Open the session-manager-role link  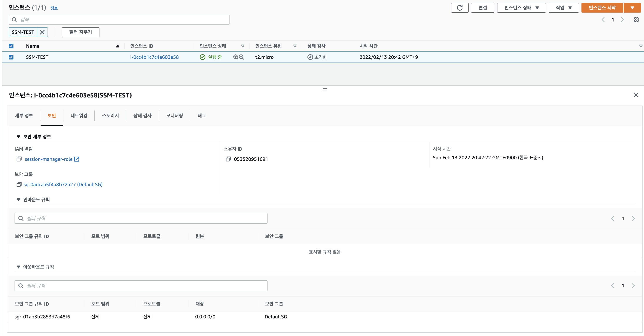coord(49,159)
